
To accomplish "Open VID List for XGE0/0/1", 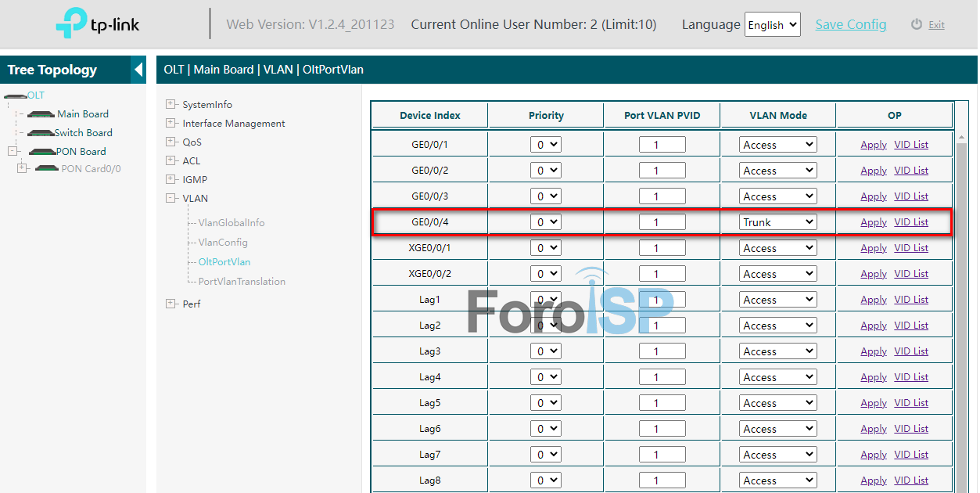I will point(911,248).
